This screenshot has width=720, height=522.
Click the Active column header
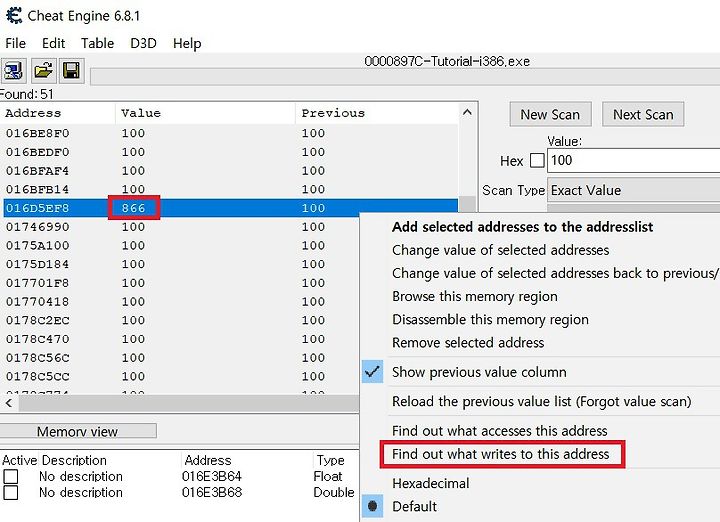point(19,460)
